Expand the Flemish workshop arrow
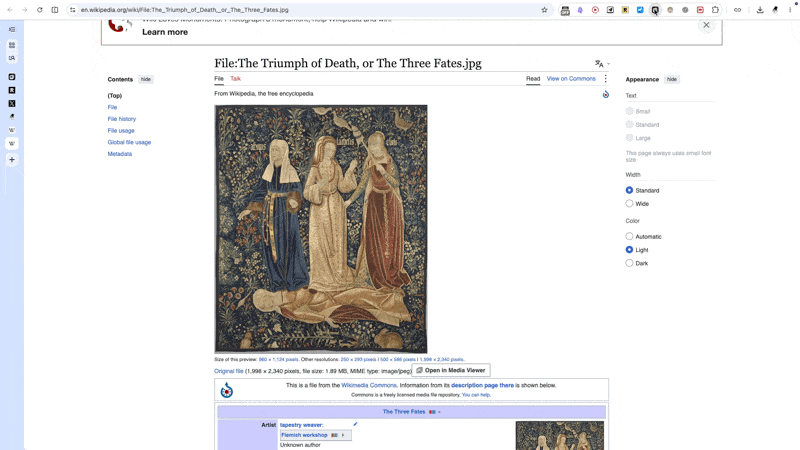The height and width of the screenshot is (450, 800). (343, 435)
